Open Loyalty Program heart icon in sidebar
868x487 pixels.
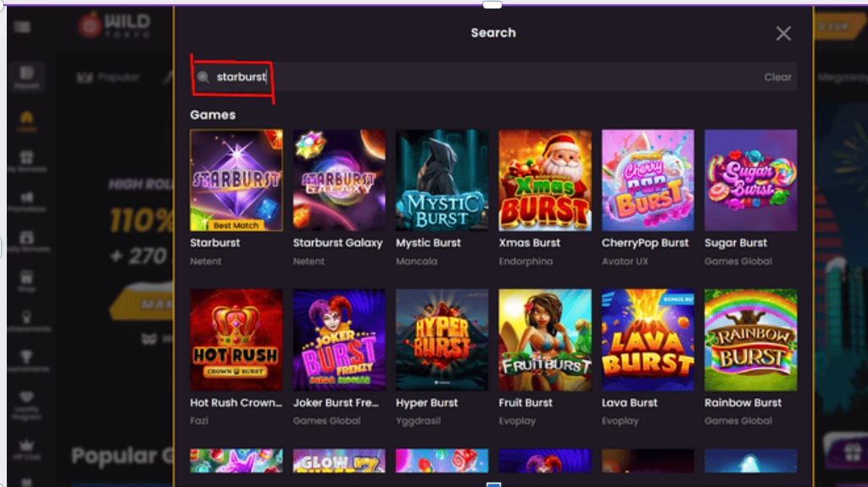(x=26, y=406)
